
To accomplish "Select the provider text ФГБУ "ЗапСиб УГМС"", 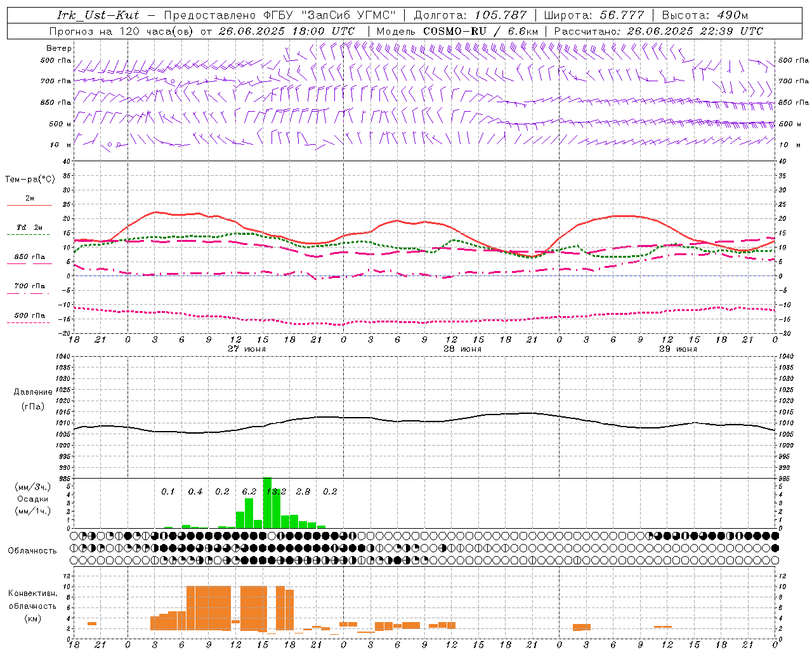I will 331,15.
